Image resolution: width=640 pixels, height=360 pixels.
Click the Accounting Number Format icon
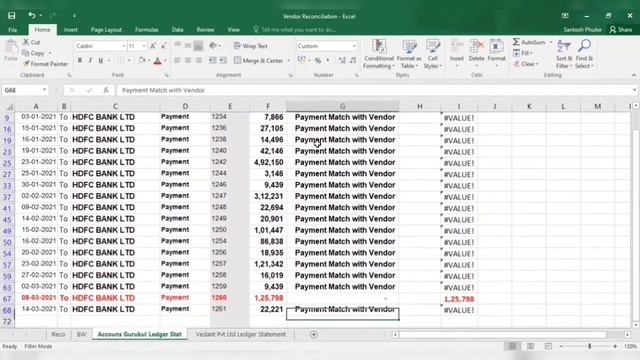click(x=302, y=60)
